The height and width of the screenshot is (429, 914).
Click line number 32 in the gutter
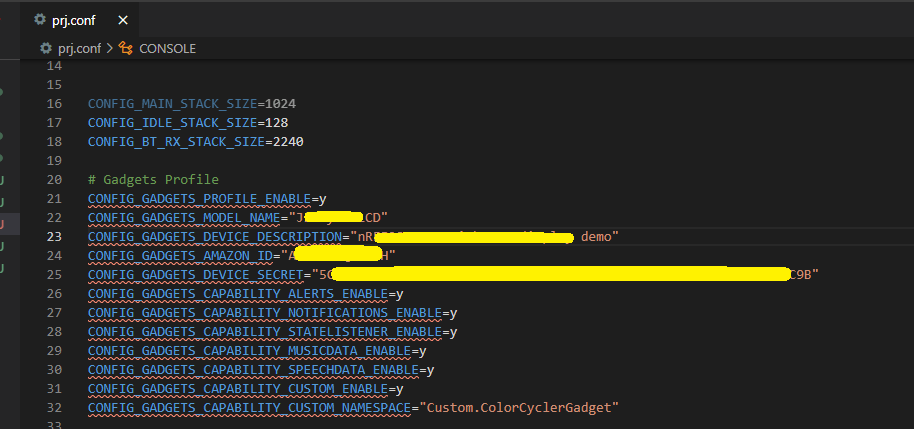click(x=54, y=408)
